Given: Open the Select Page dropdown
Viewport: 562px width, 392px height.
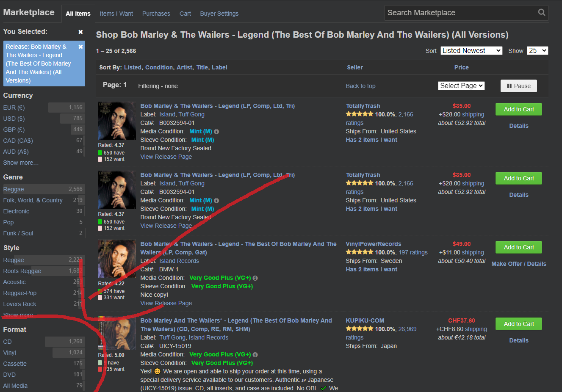Looking at the screenshot, I should click(461, 86).
